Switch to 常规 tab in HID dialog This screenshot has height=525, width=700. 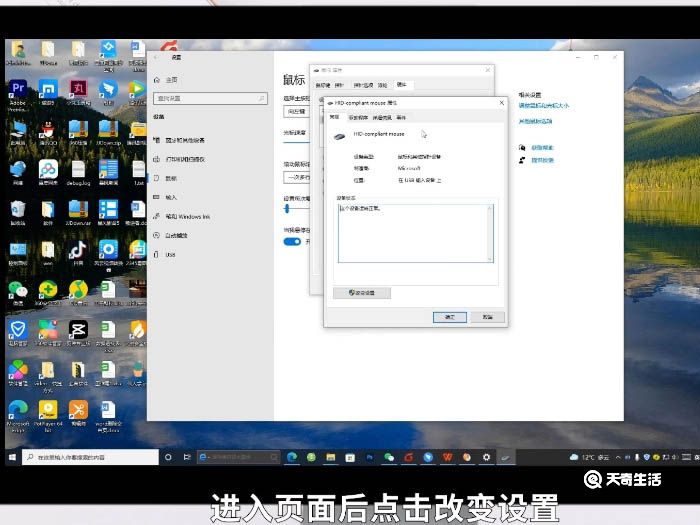tap(334, 117)
